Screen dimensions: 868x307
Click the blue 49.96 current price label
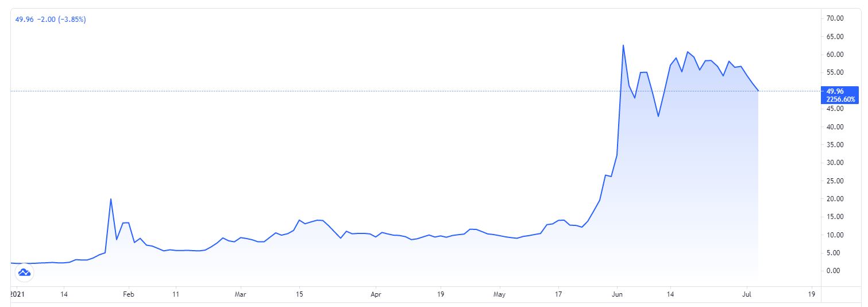(x=835, y=91)
